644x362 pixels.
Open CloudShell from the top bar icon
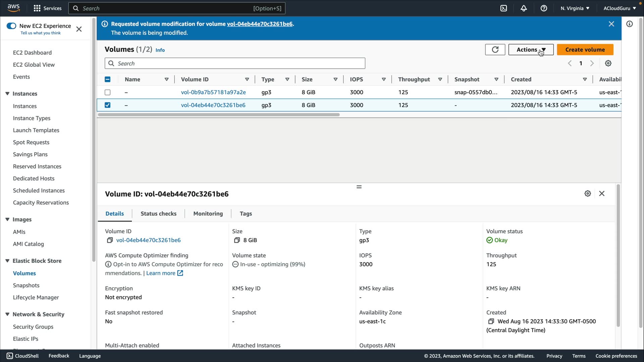(x=503, y=8)
